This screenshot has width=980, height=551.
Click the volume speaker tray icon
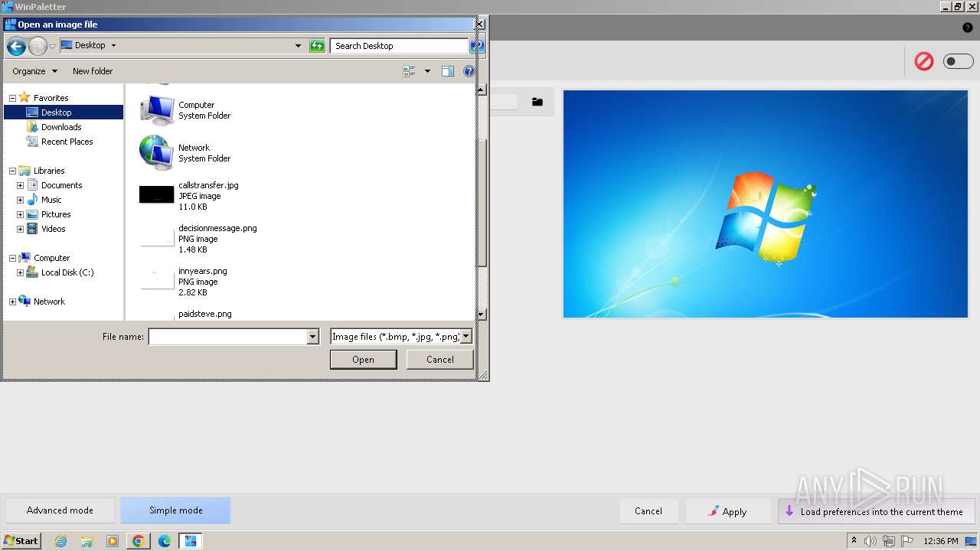tap(870, 541)
